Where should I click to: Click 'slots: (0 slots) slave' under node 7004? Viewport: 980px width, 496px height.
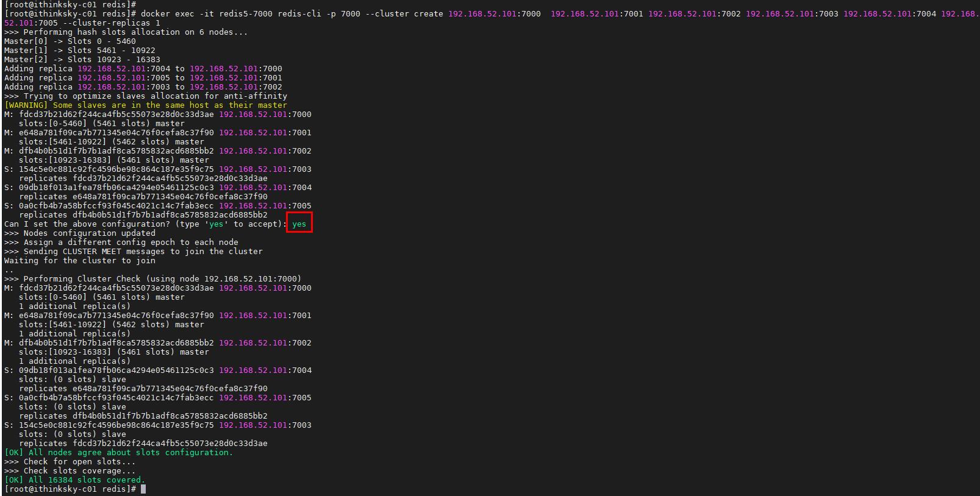point(73,379)
